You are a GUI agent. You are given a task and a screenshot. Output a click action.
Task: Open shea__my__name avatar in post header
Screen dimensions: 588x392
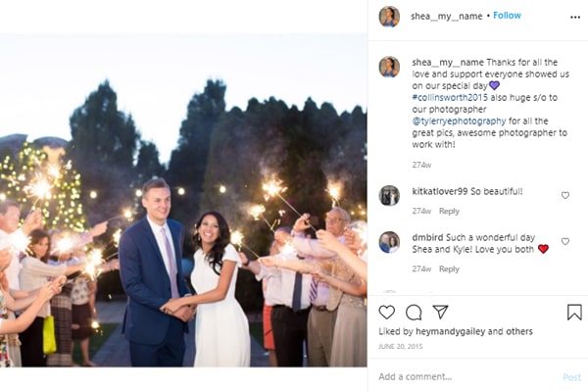[389, 16]
